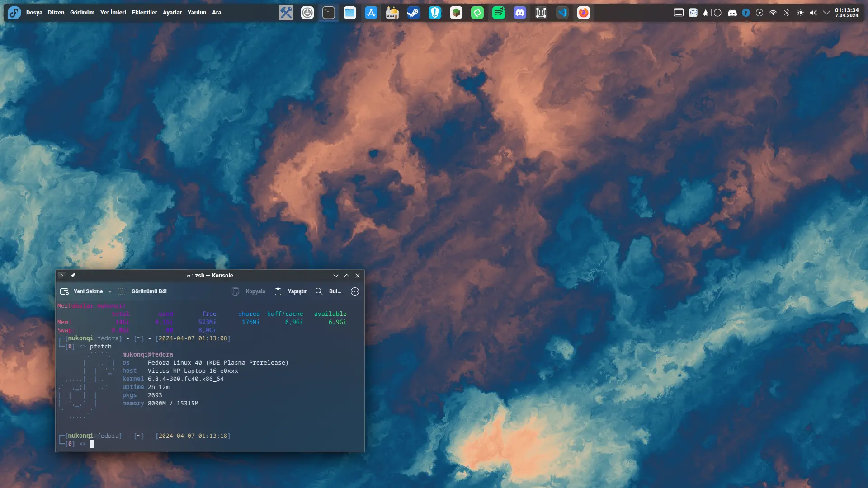The height and width of the screenshot is (488, 868).
Task: Click the Kopyala copy button
Action: [x=249, y=291]
